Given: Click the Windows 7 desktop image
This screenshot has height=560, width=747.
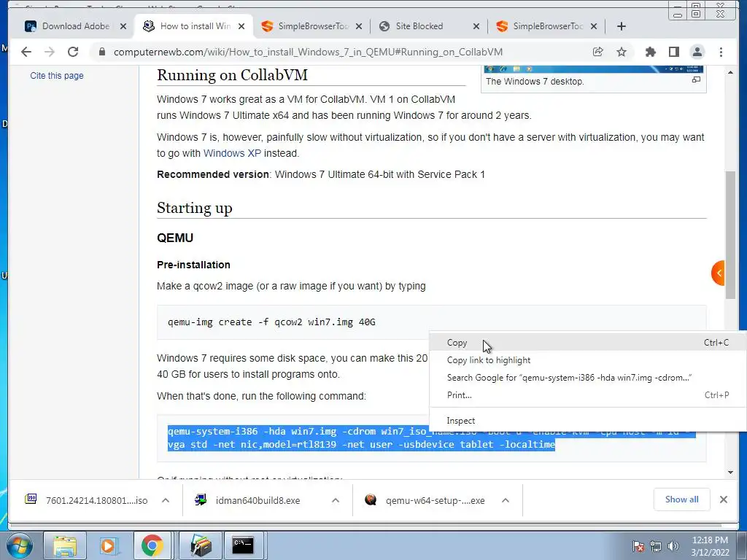Looking at the screenshot, I should tap(594, 69).
